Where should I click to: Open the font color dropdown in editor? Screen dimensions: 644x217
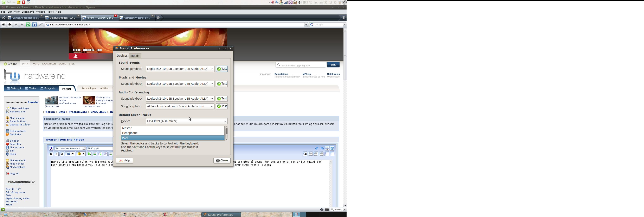[70, 154]
